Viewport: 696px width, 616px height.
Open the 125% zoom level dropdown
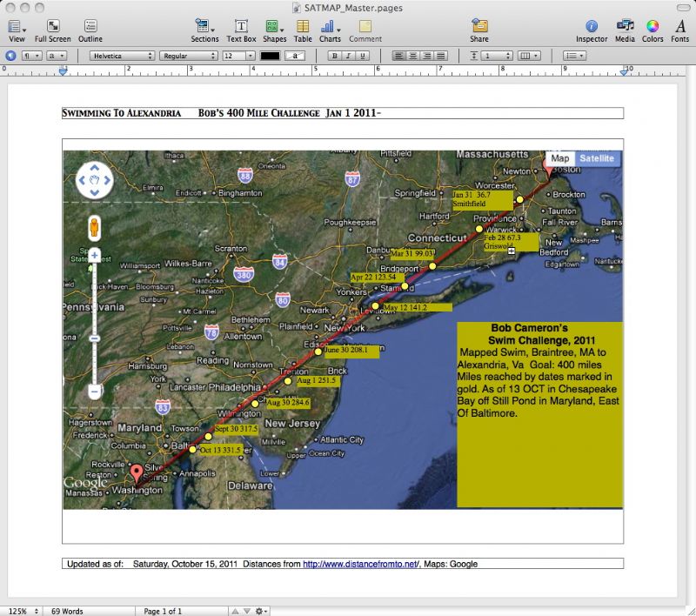(23, 611)
